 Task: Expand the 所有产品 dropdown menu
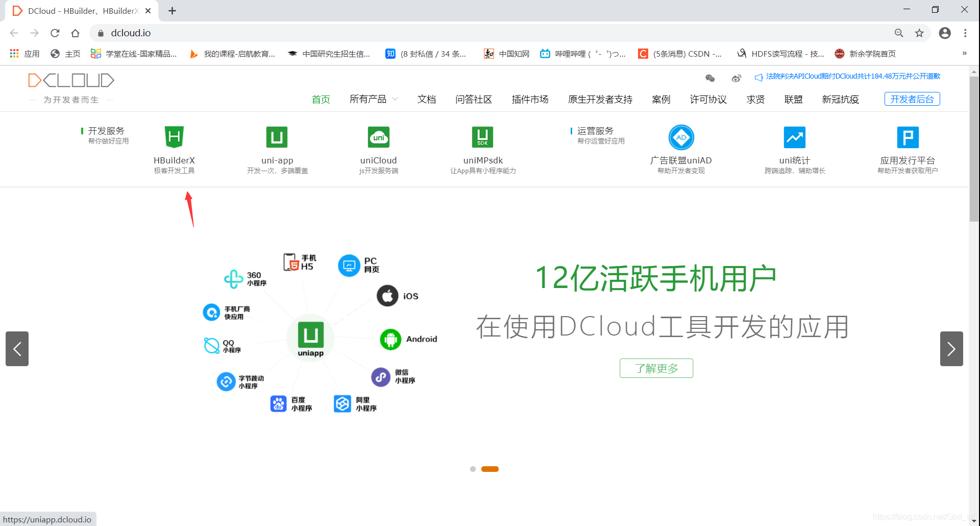click(x=374, y=99)
